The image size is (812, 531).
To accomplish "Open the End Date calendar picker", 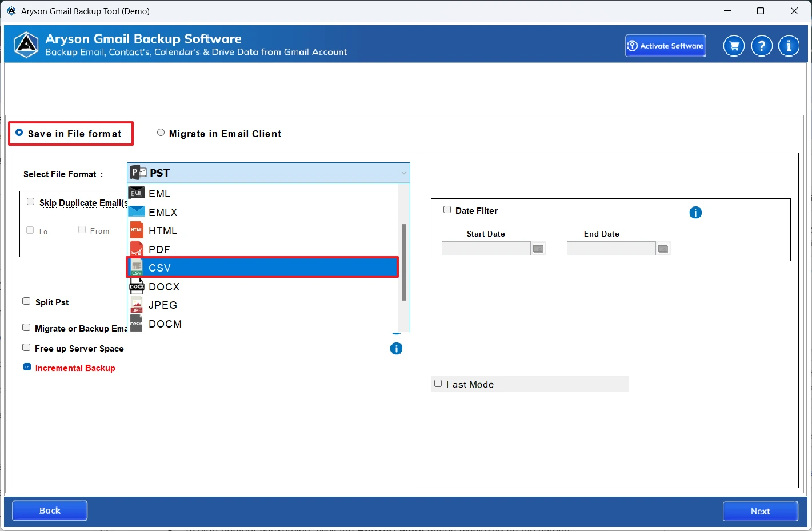I will click(663, 249).
